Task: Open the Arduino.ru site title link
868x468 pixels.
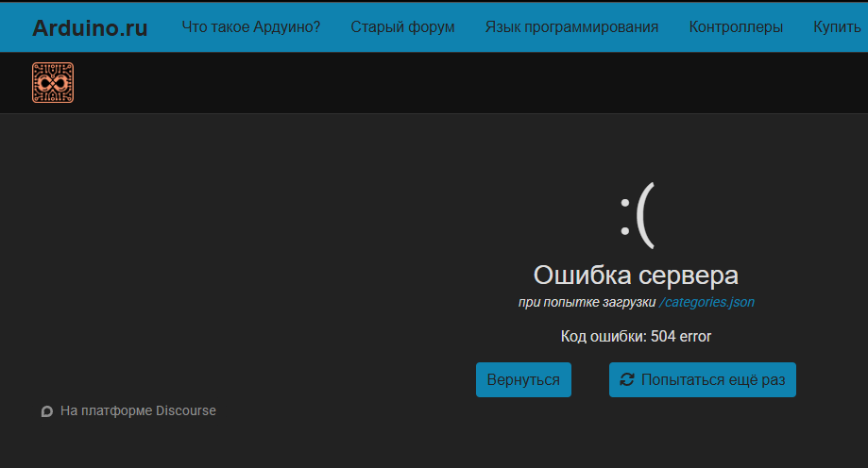Action: (x=90, y=27)
